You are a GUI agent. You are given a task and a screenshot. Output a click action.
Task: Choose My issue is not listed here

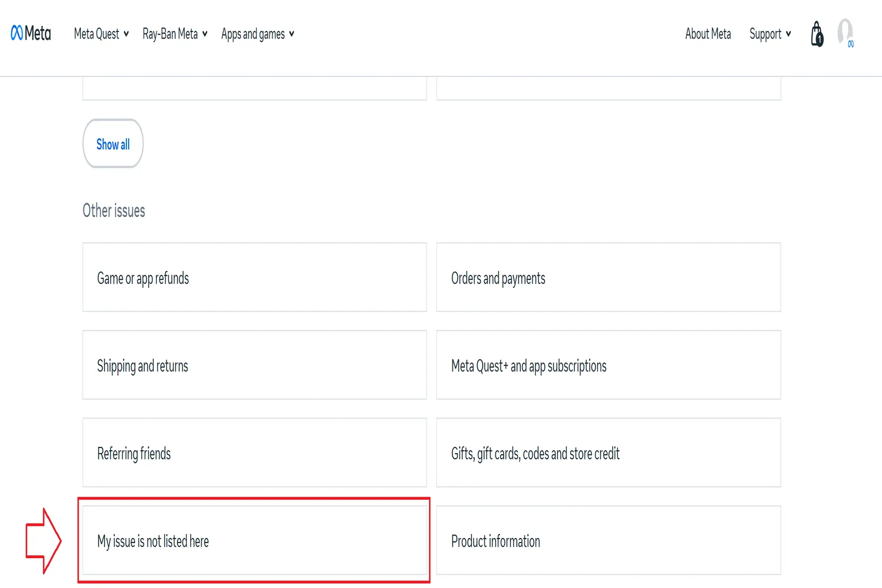click(254, 540)
